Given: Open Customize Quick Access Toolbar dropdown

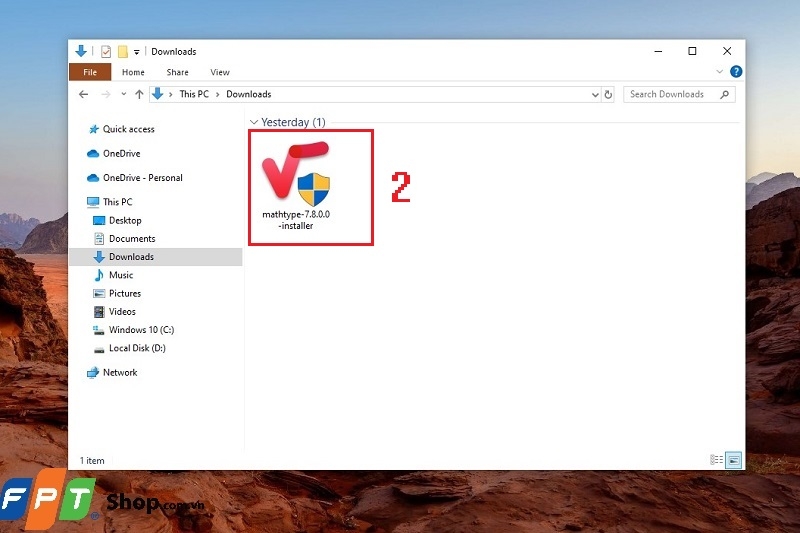Looking at the screenshot, I should tap(136, 52).
